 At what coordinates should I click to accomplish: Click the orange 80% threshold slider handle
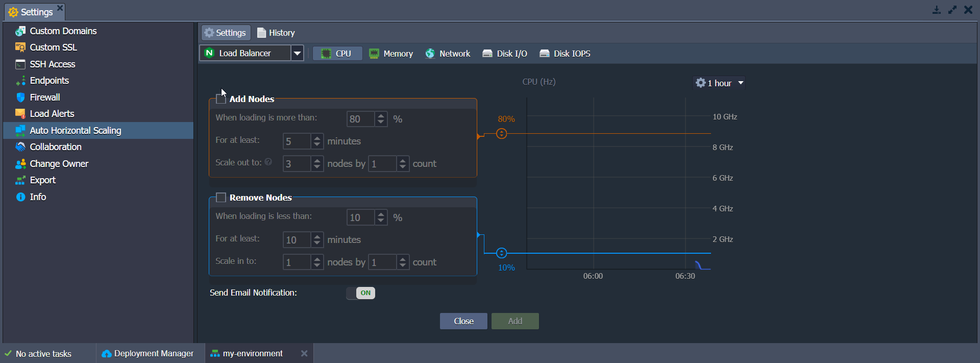[502, 134]
